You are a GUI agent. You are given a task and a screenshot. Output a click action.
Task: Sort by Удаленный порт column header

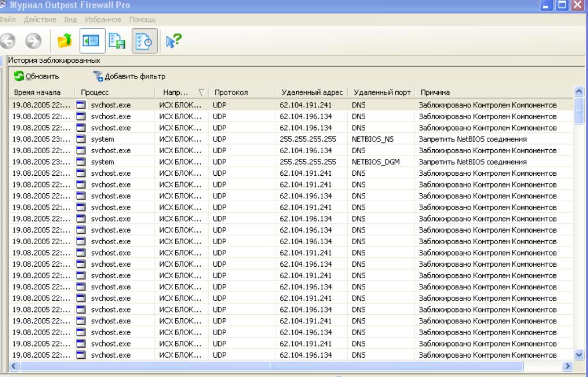(382, 92)
